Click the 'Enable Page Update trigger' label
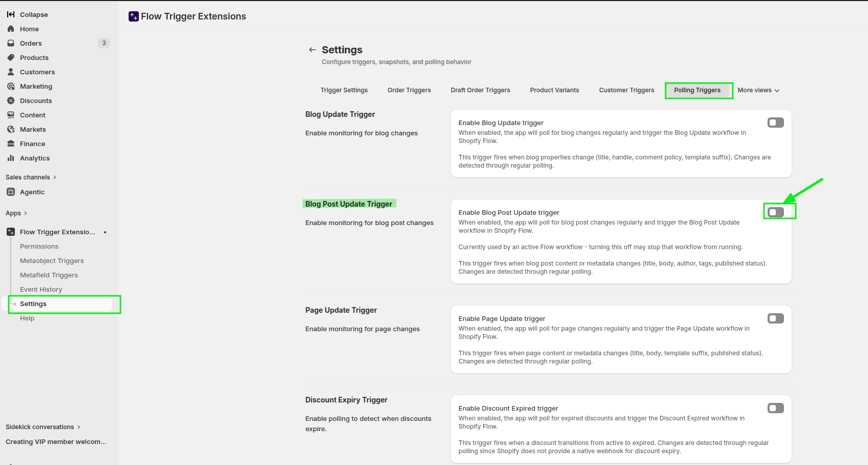This screenshot has width=868, height=465. pos(502,319)
